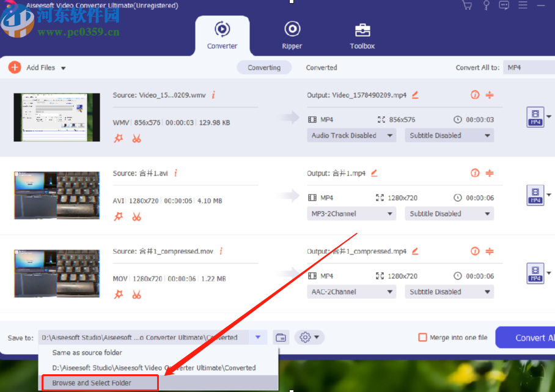Open the feedback speech-bubble icon
The height and width of the screenshot is (392, 555).
coord(504,5)
